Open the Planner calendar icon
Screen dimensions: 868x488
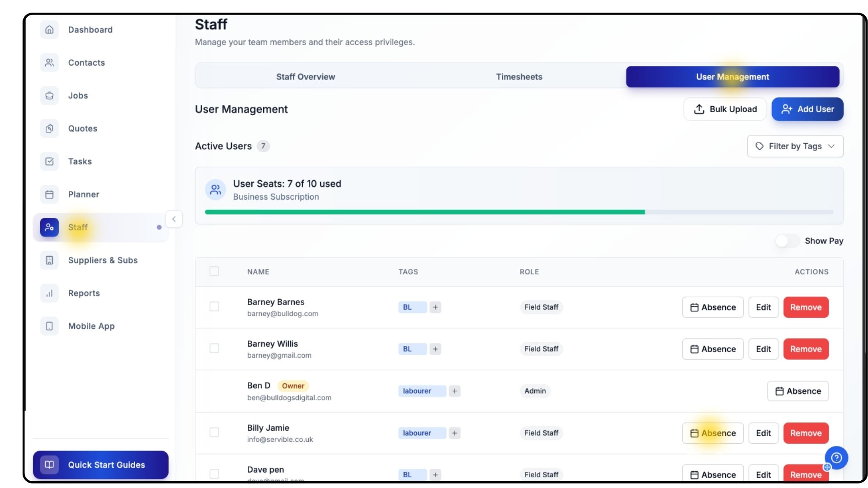click(49, 195)
